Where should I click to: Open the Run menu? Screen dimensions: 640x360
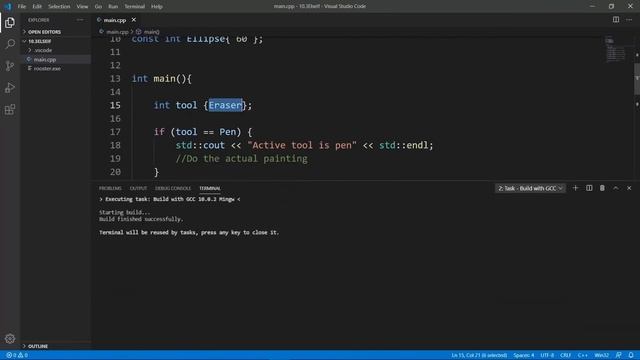click(x=113, y=7)
